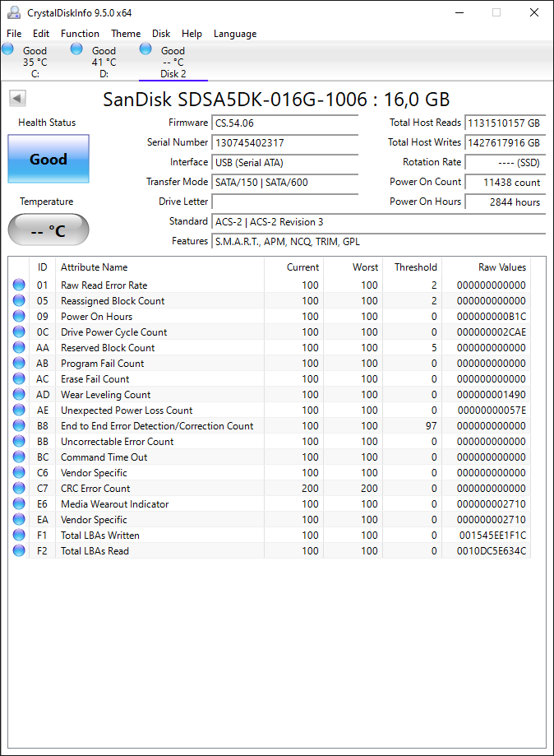Click status orb for Wear Leveling Count
The width and height of the screenshot is (554, 756).
pyautogui.click(x=19, y=394)
